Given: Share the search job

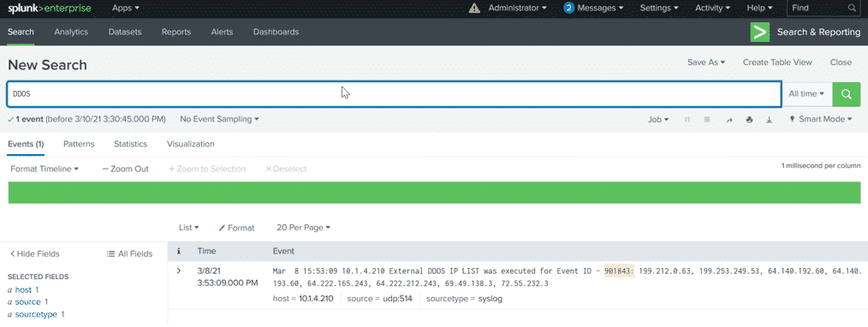Looking at the screenshot, I should (729, 119).
